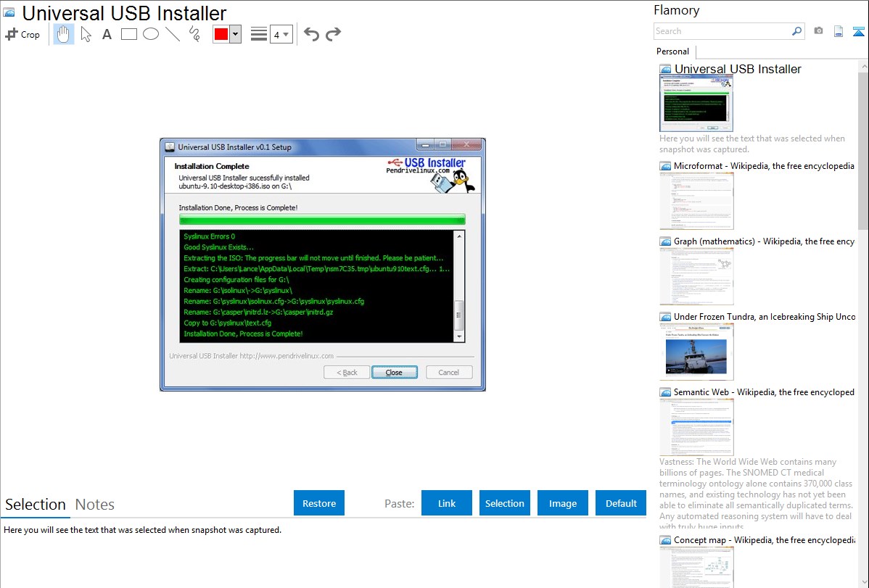Click Close in the installer dialog

point(394,373)
